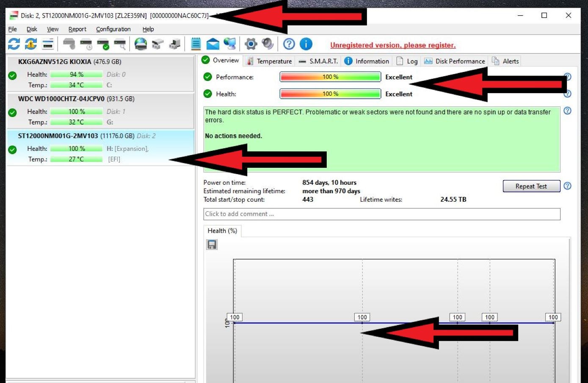
Task: Switch to the Disk Performance tab
Action: pyautogui.click(x=455, y=61)
